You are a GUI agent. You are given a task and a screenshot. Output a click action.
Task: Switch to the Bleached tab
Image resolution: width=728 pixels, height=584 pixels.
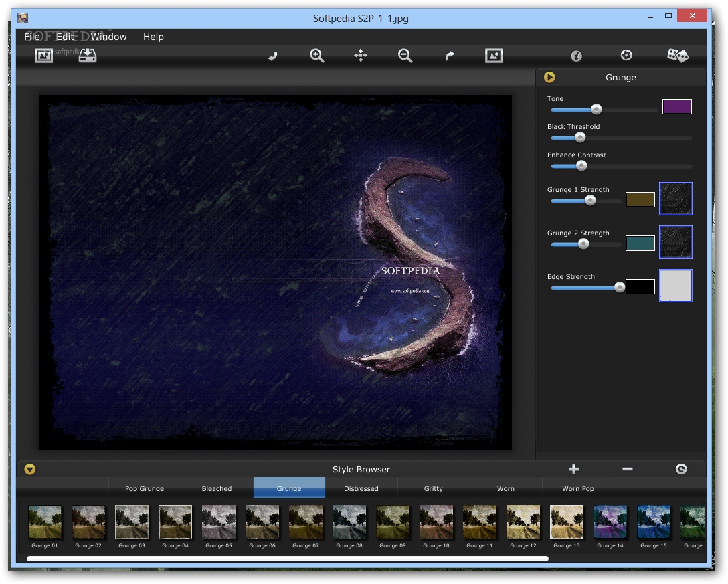click(217, 488)
